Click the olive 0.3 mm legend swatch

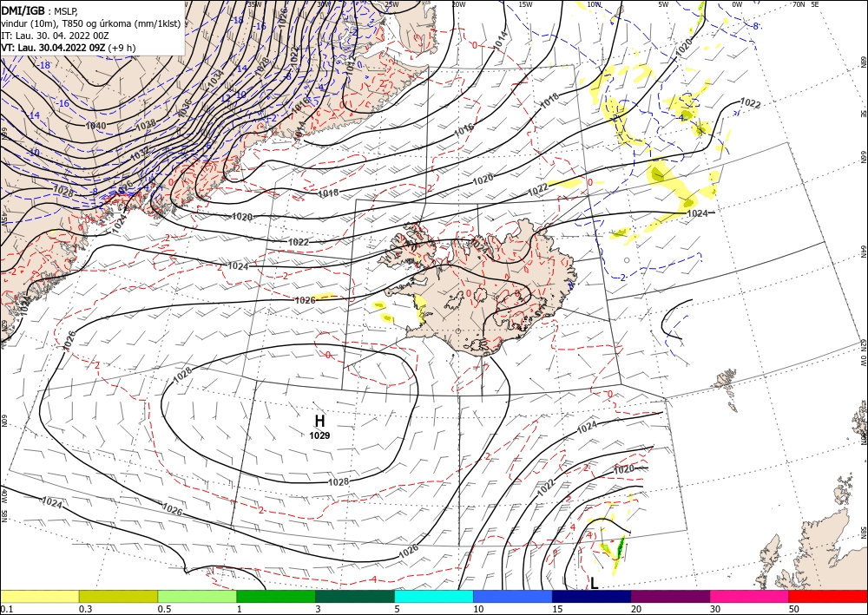(118, 596)
